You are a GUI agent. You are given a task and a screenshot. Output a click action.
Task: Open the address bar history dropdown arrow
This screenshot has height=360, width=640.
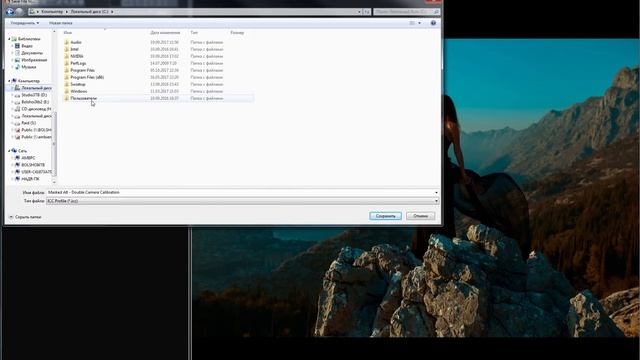[359, 12]
